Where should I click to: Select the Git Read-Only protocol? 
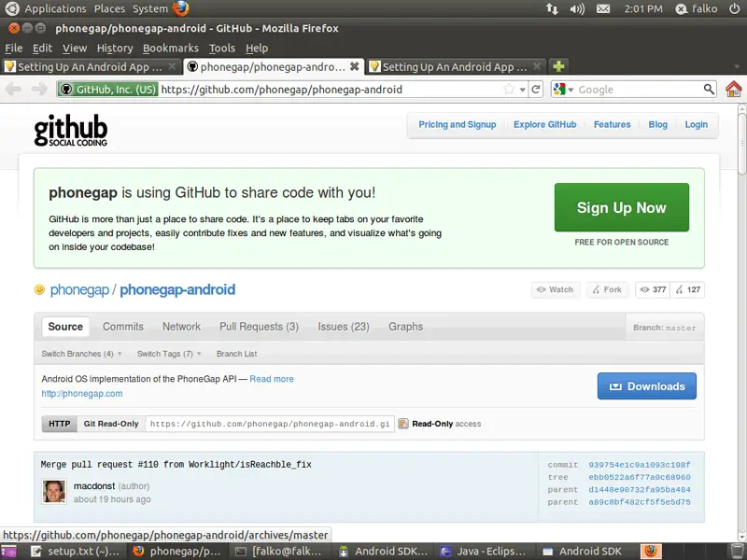tap(111, 424)
